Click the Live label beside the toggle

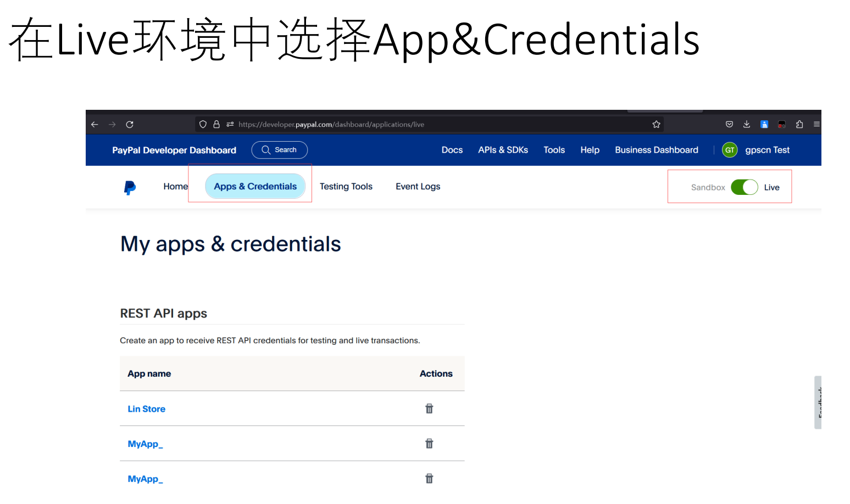pos(771,187)
